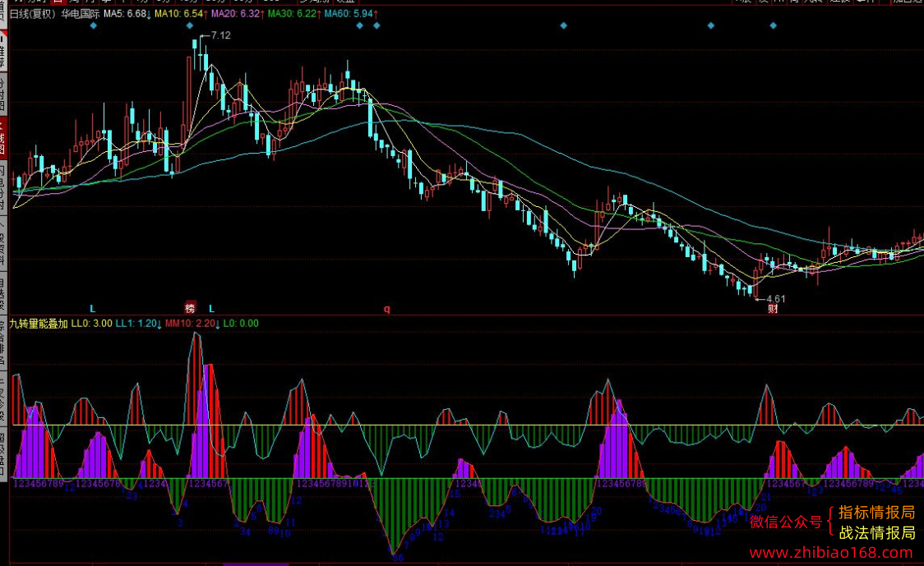Viewport: 924px width, 566px height.
Task: Click the diamond marker above the 7.12 peak
Action: 189,26
